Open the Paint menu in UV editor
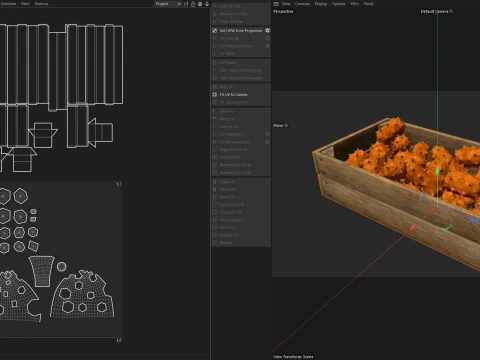 (25, 4)
